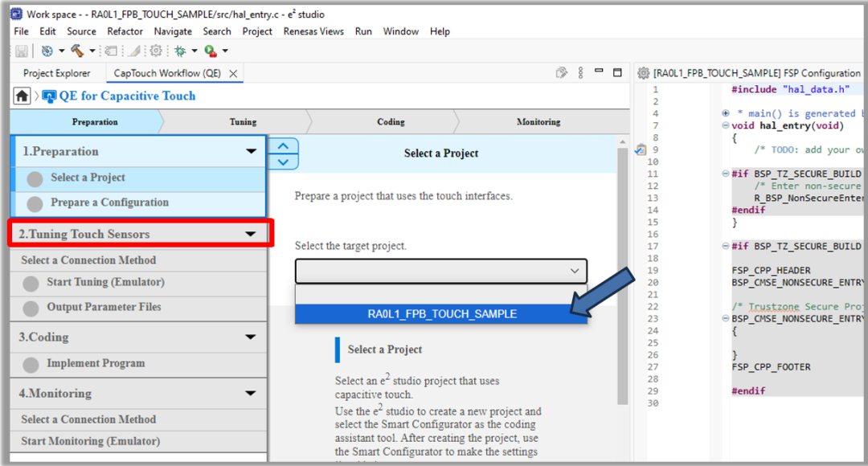Click the settings gear toolbar icon
This screenshot has height=466, width=868.
pos(155,51)
